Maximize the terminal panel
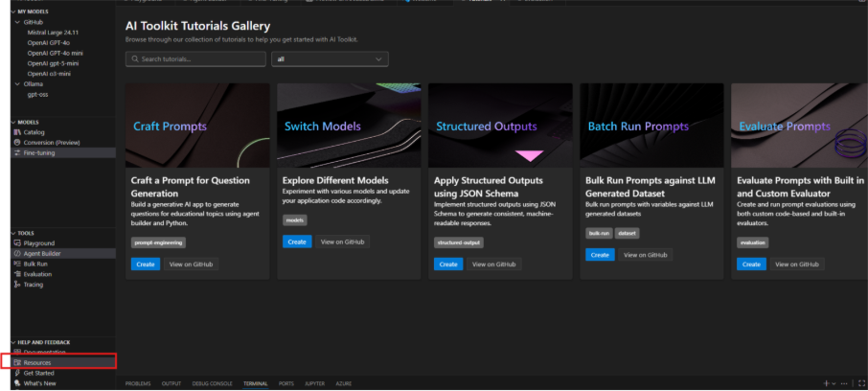 pos(861,383)
